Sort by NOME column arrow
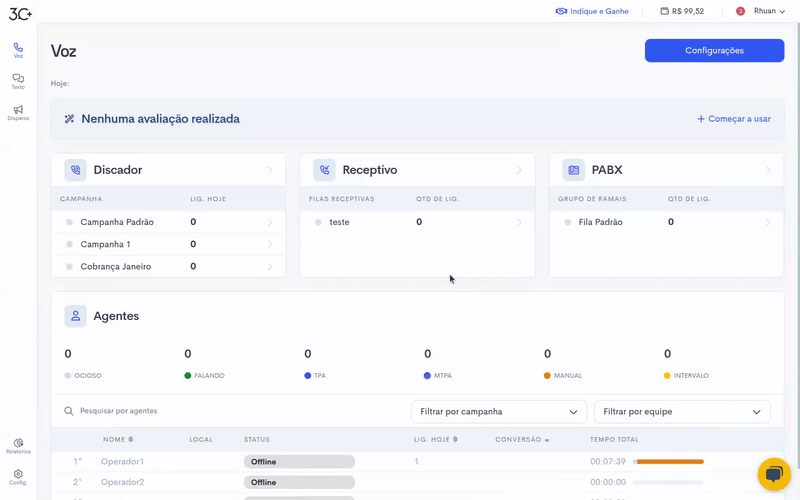 tap(131, 439)
